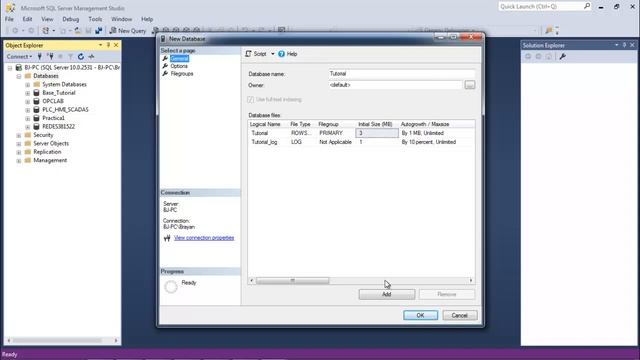Open the View menu
This screenshot has height=360, width=640.
(x=47, y=19)
